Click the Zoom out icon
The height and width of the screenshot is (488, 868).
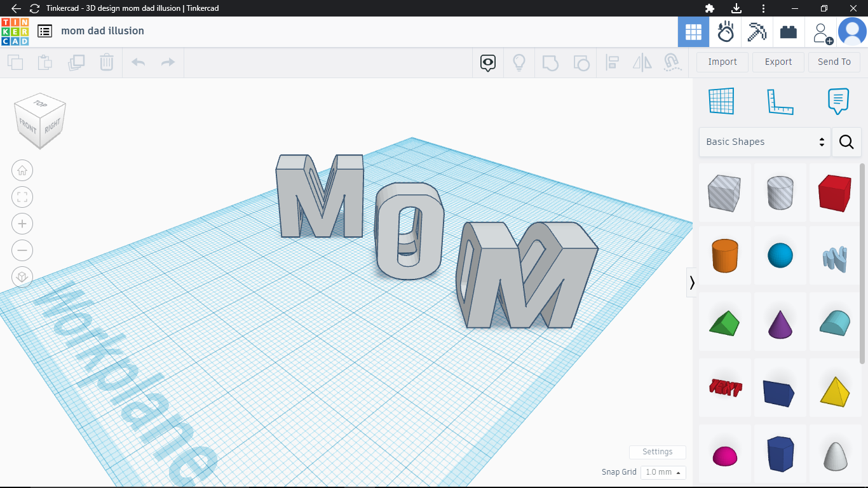[x=22, y=250]
